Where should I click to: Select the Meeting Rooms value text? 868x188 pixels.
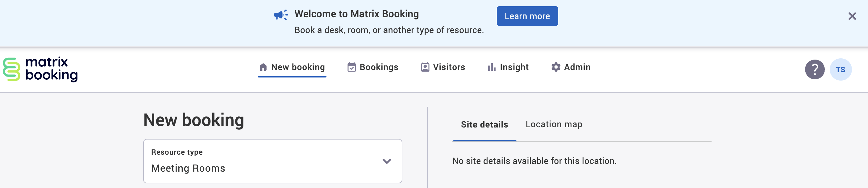coord(188,168)
